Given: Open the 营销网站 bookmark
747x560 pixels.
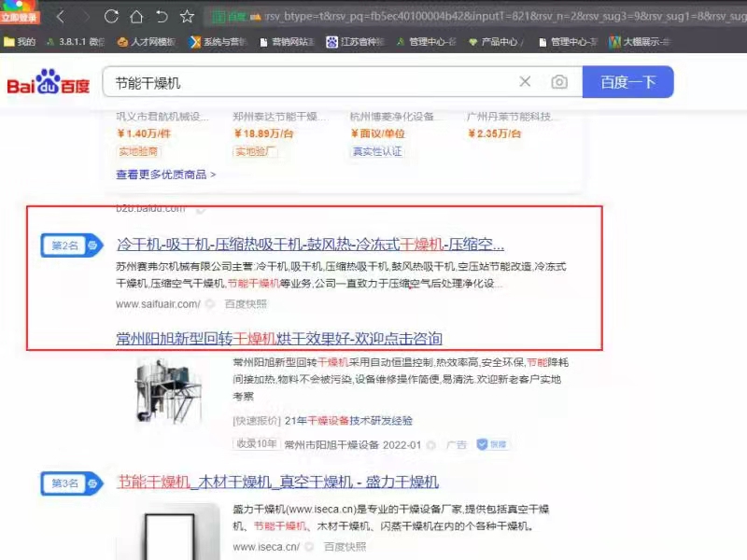Looking at the screenshot, I should [288, 42].
